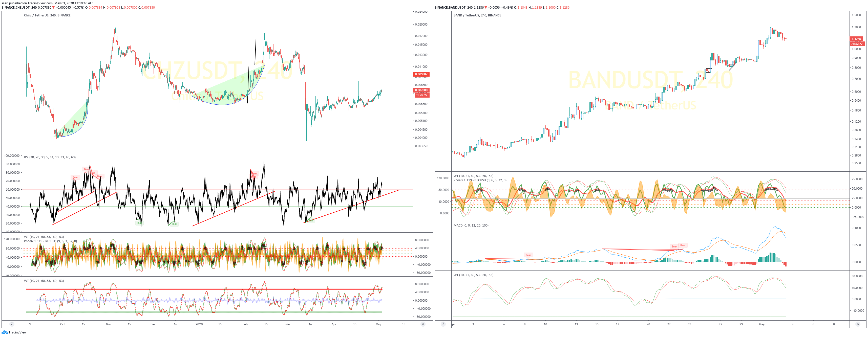Select the Chiliz / TetherUS chart title
This screenshot has height=337, width=868.
[47, 15]
